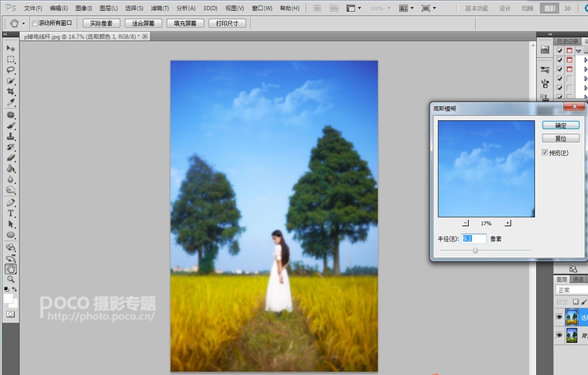The width and height of the screenshot is (588, 375).
Task: Toggle third action row checkmark
Action: coord(560,70)
